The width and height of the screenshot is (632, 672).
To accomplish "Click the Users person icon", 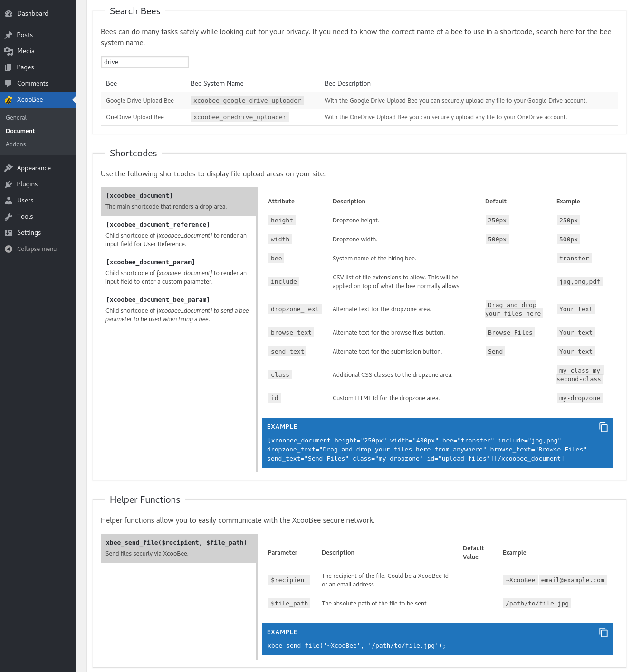I will coord(9,200).
